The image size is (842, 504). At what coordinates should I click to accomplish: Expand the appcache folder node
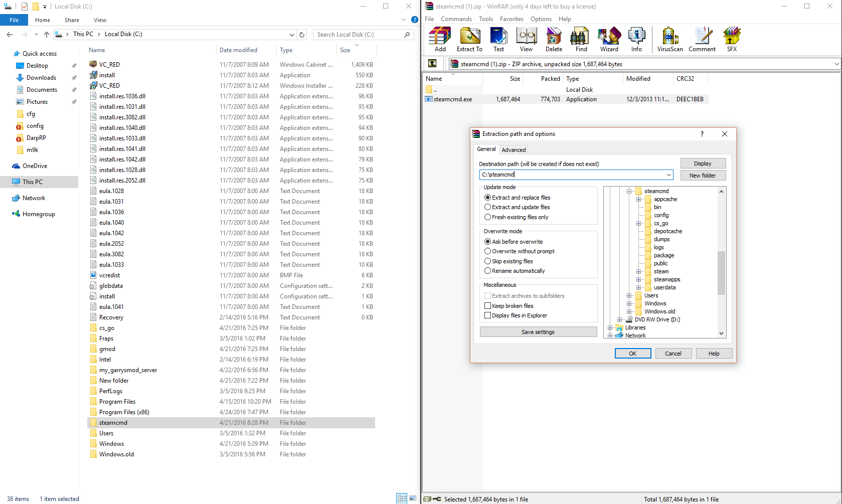(x=638, y=199)
